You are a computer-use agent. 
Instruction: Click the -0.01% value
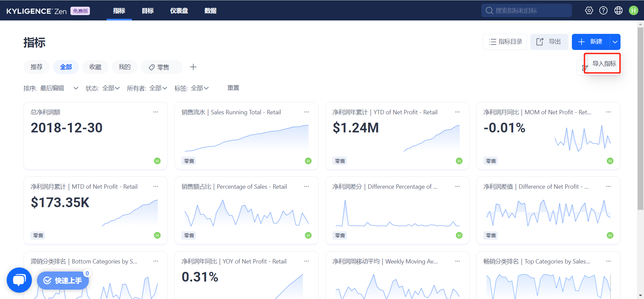[x=504, y=128]
